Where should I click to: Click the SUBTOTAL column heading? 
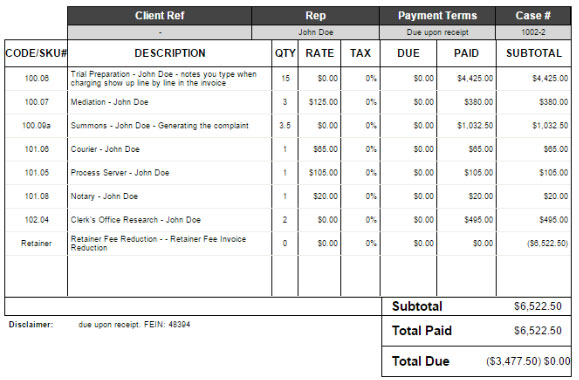[x=534, y=53]
